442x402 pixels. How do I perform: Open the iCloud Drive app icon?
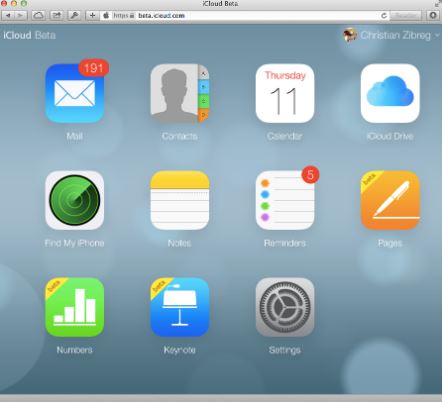pyautogui.click(x=390, y=93)
